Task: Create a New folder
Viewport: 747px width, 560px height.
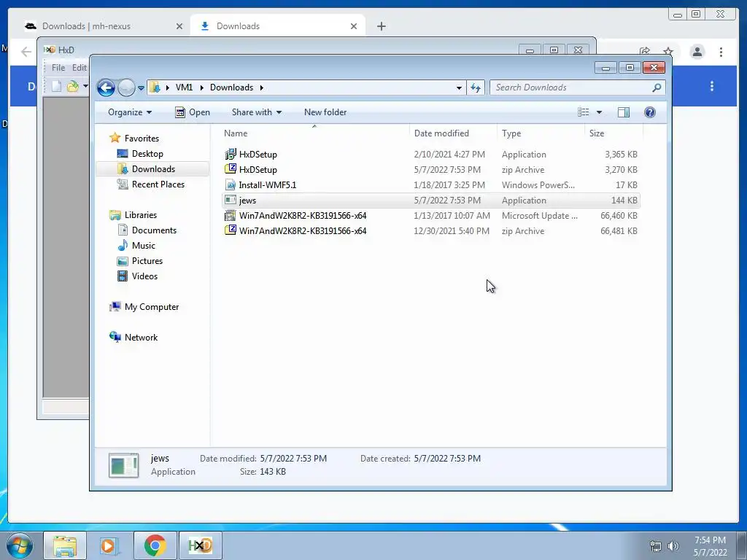Action: [x=325, y=112]
